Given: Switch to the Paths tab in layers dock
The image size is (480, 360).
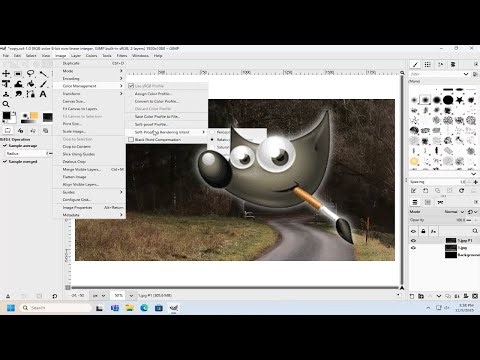Looking at the screenshot, I should pos(440,202).
